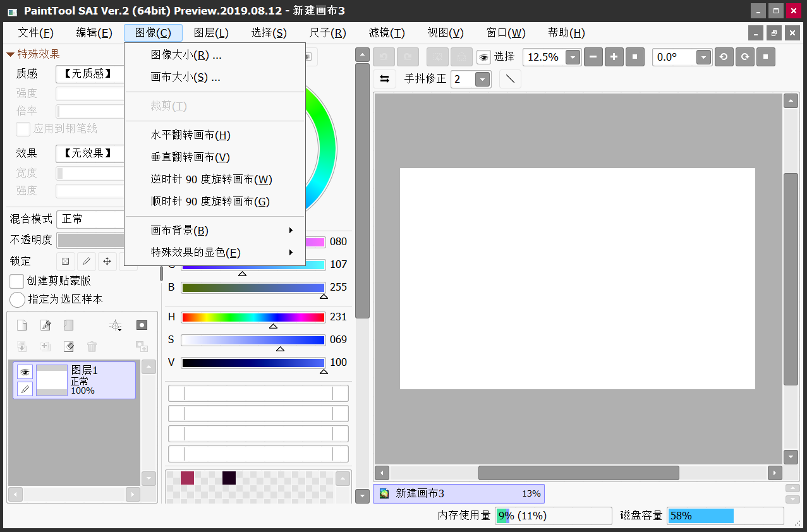Open the 滤镜 menu
Image resolution: width=807 pixels, height=532 pixels.
387,33
